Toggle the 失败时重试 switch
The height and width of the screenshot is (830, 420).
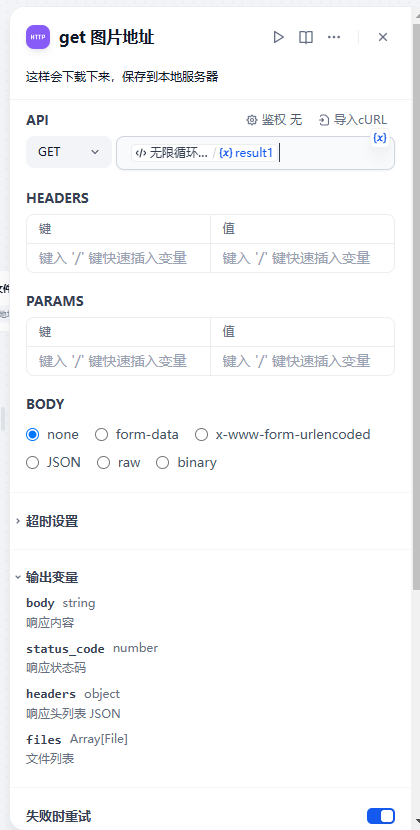coord(381,816)
